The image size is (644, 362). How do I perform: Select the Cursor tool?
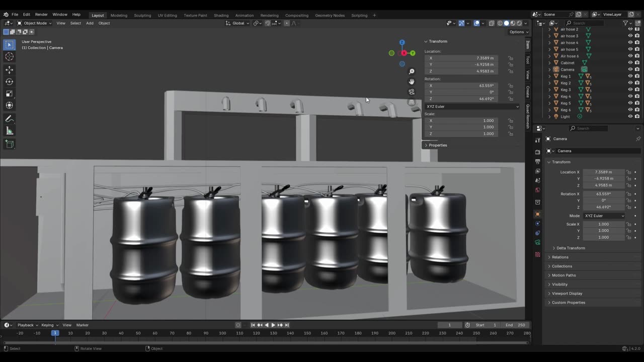tap(9, 57)
